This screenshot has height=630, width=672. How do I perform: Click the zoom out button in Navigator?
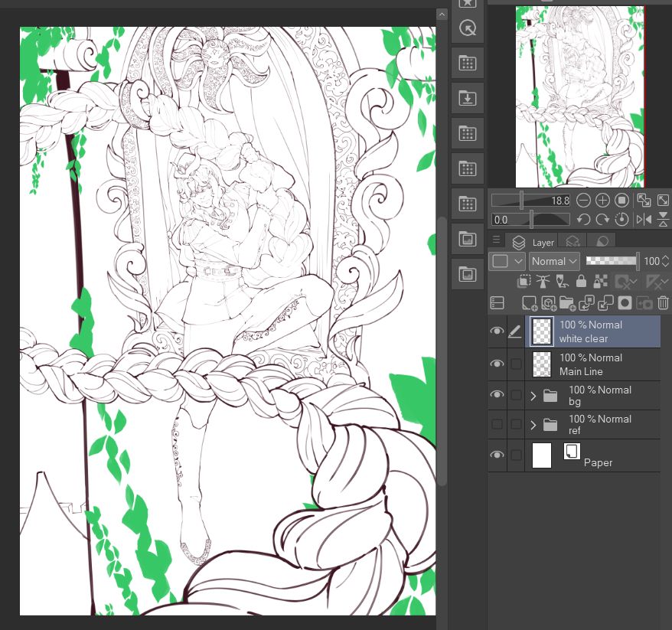tap(583, 200)
